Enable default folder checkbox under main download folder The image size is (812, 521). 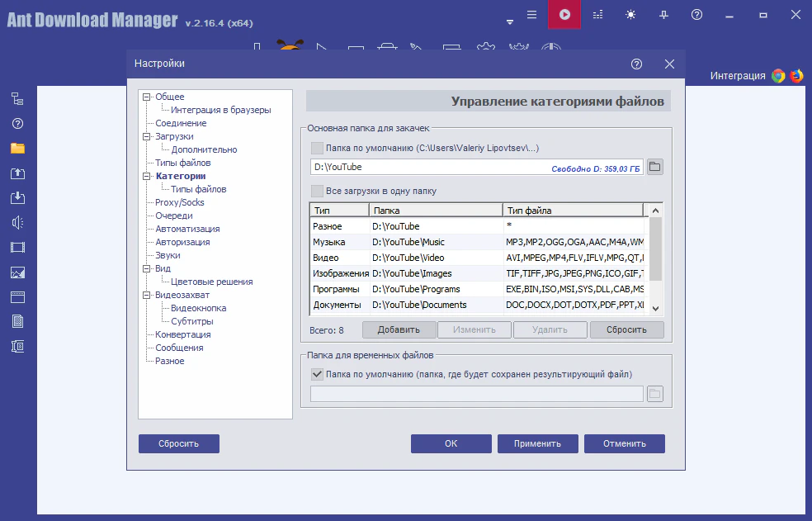click(x=317, y=148)
